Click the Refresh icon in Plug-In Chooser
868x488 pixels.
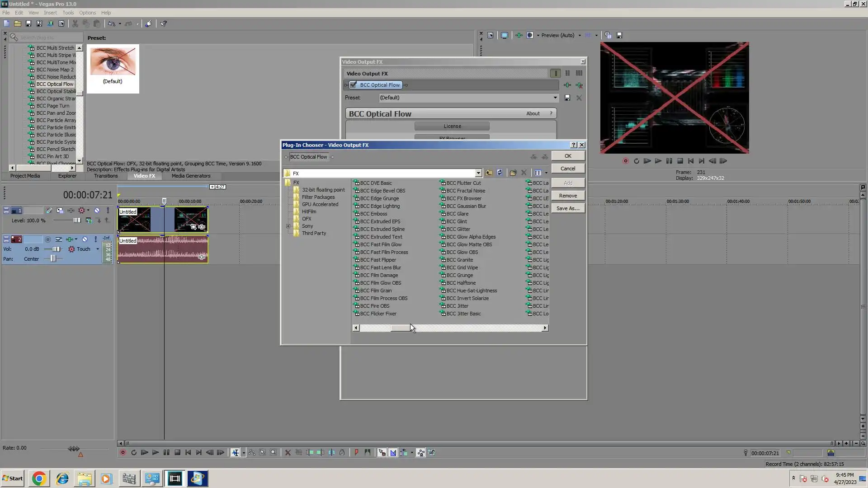(x=500, y=173)
